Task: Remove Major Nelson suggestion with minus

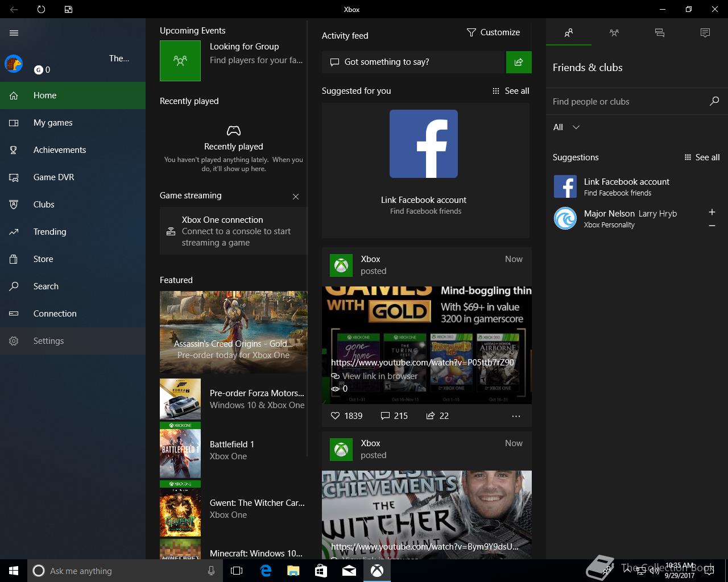Action: [712, 226]
